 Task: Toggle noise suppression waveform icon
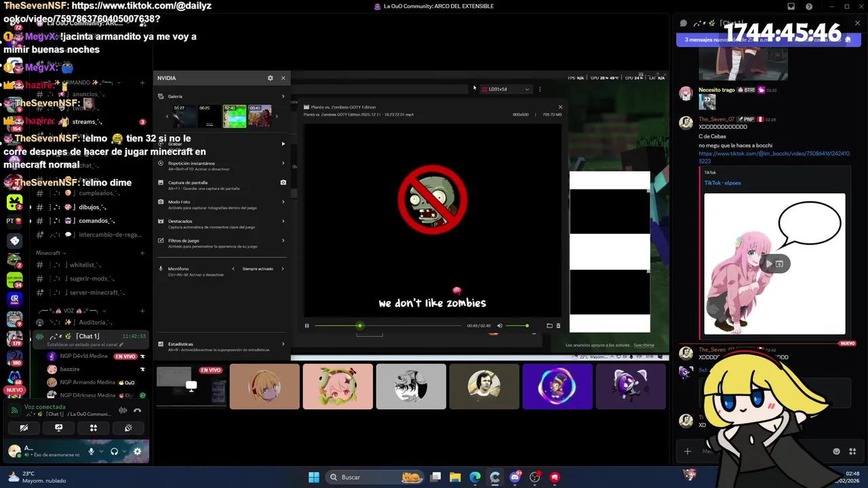123,410
